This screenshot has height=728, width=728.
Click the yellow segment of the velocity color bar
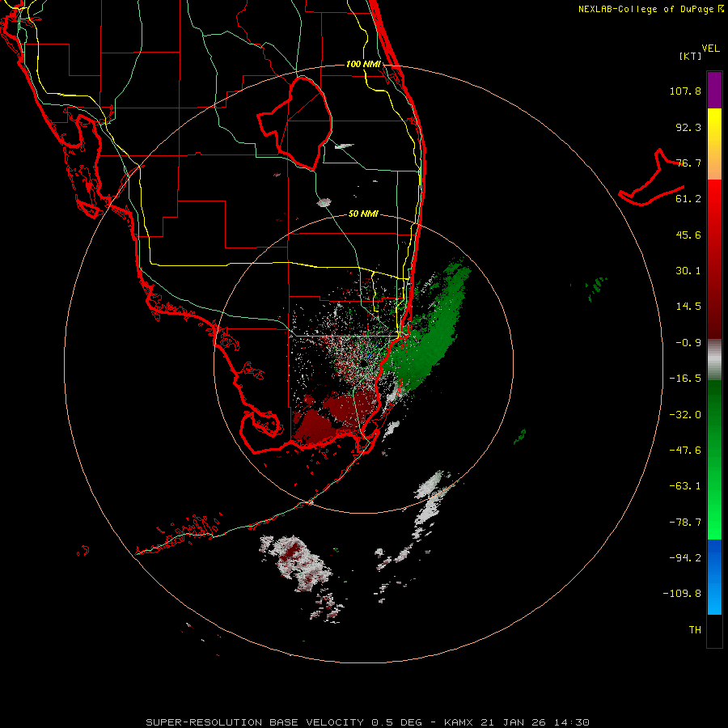714,125
